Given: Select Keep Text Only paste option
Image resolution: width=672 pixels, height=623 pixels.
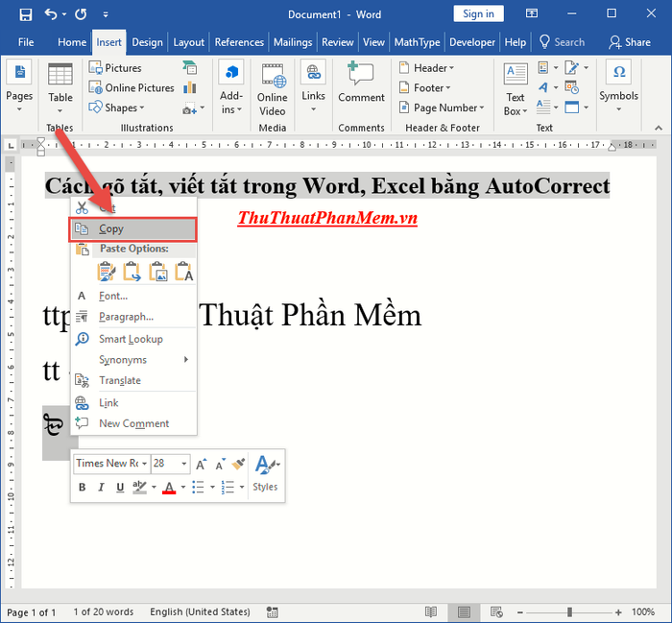Looking at the screenshot, I should click(184, 272).
